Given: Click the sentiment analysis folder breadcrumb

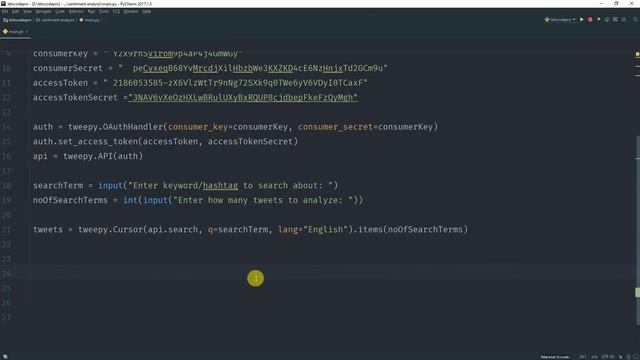Looking at the screenshot, I should (55, 20).
